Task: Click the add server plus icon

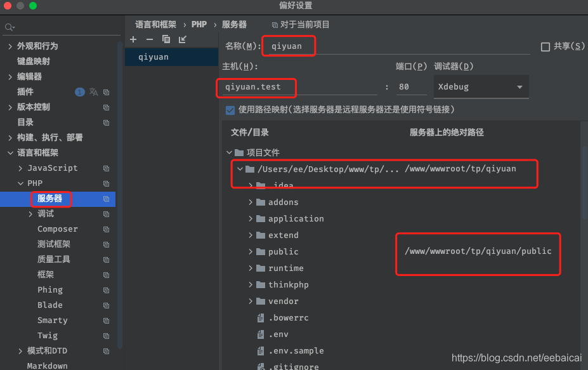Action: 133,39
